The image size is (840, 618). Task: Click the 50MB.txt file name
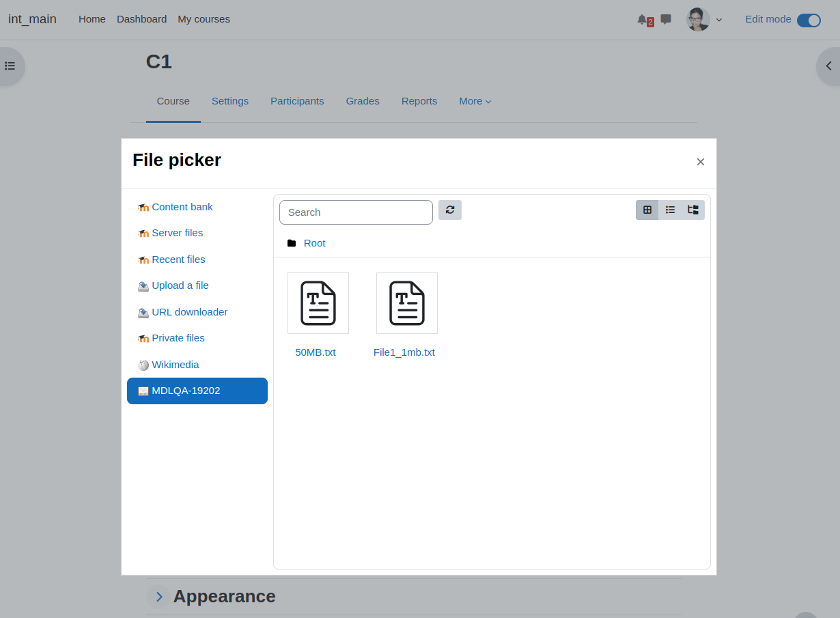click(x=316, y=352)
